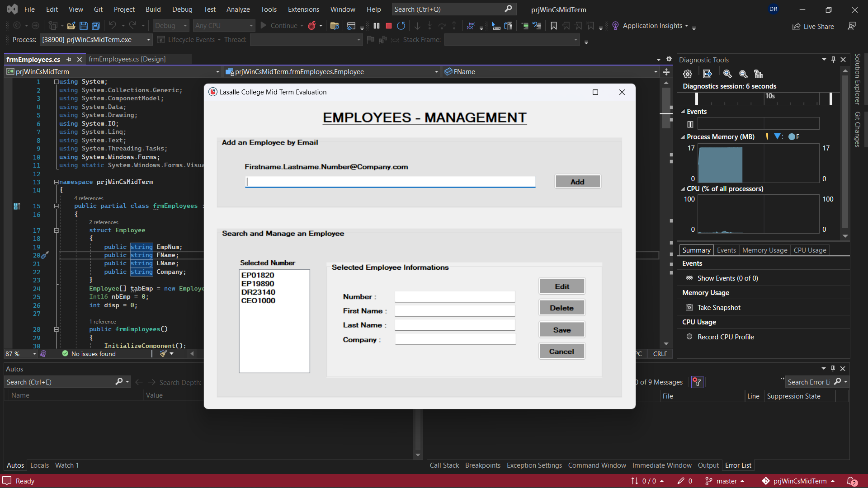This screenshot has width=868, height=488.
Task: Open Diagnostic Tools settings via the gear icon
Action: click(687, 74)
